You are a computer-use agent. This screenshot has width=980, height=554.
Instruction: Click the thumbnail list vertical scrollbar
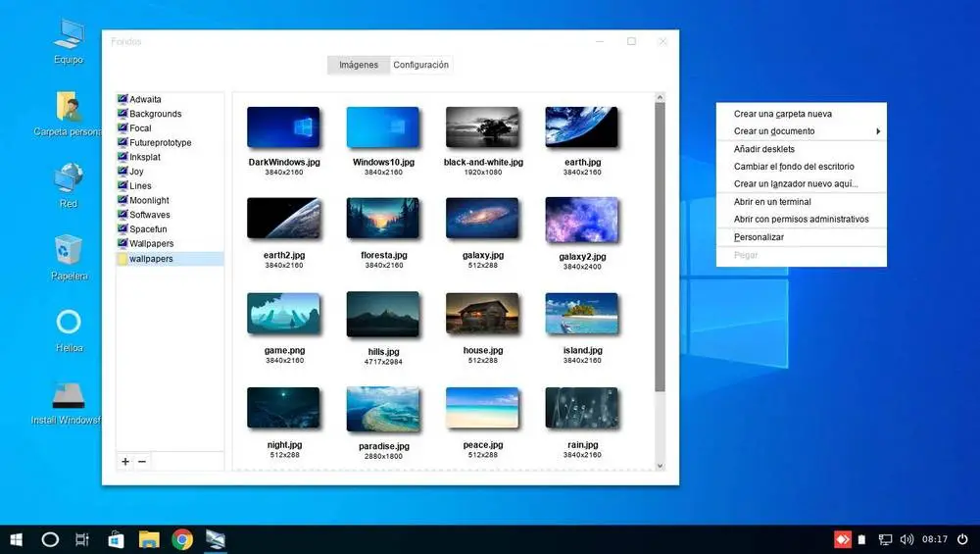[660, 248]
